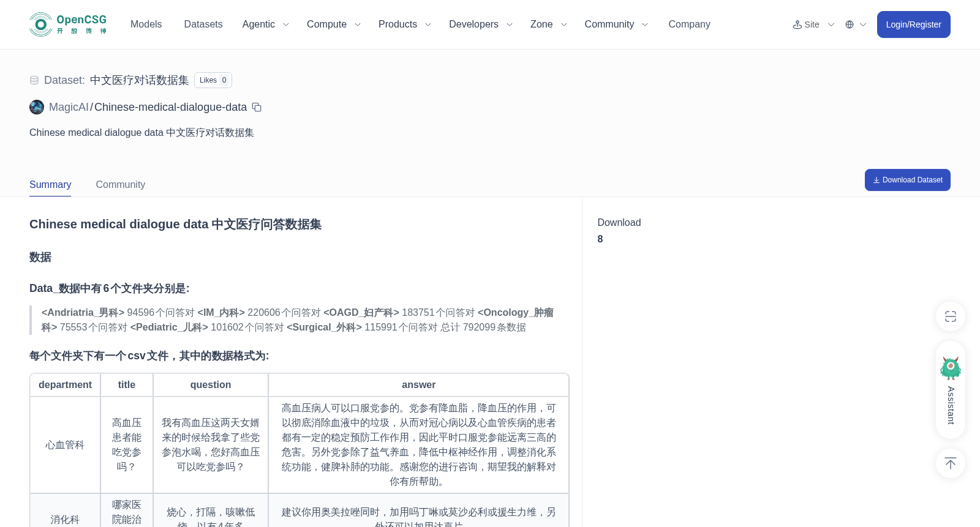The width and height of the screenshot is (980, 527).
Task: Click the Site location icon
Action: 797,24
